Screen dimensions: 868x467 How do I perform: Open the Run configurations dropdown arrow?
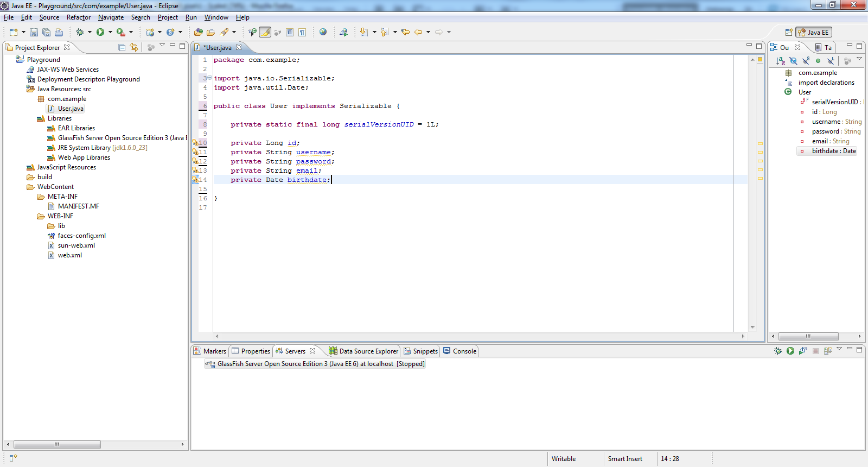[110, 32]
